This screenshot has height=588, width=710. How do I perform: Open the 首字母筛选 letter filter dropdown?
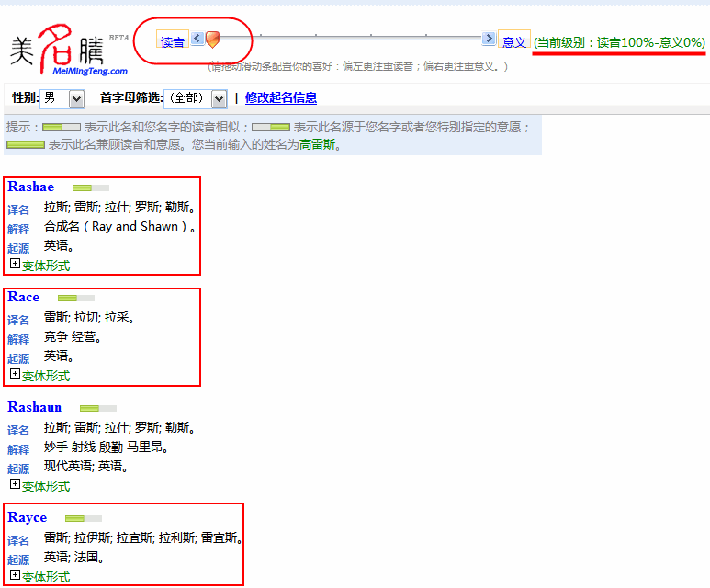(x=195, y=98)
